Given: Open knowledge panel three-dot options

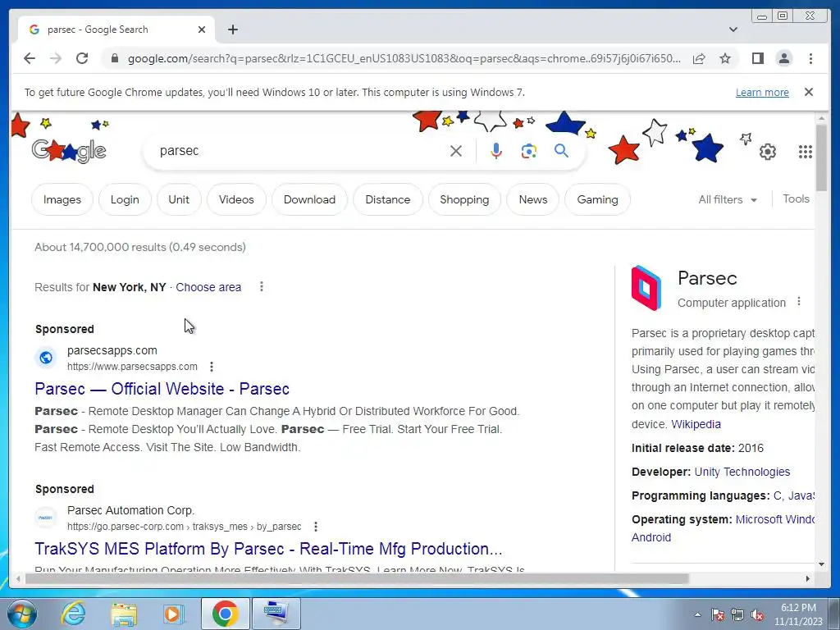Looking at the screenshot, I should (799, 302).
